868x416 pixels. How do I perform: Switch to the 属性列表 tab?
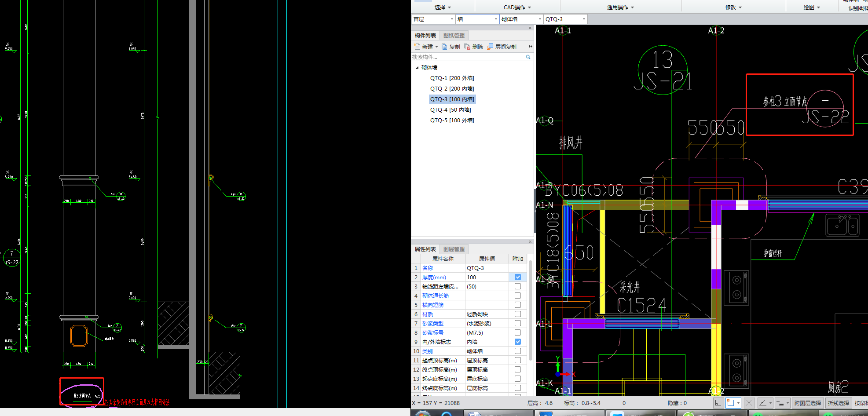pyautogui.click(x=425, y=249)
